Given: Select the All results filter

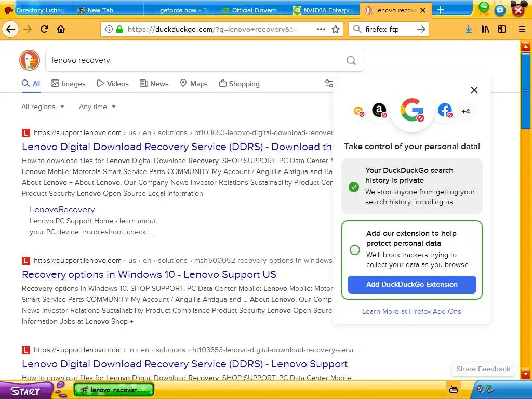Looking at the screenshot, I should click(31, 84).
